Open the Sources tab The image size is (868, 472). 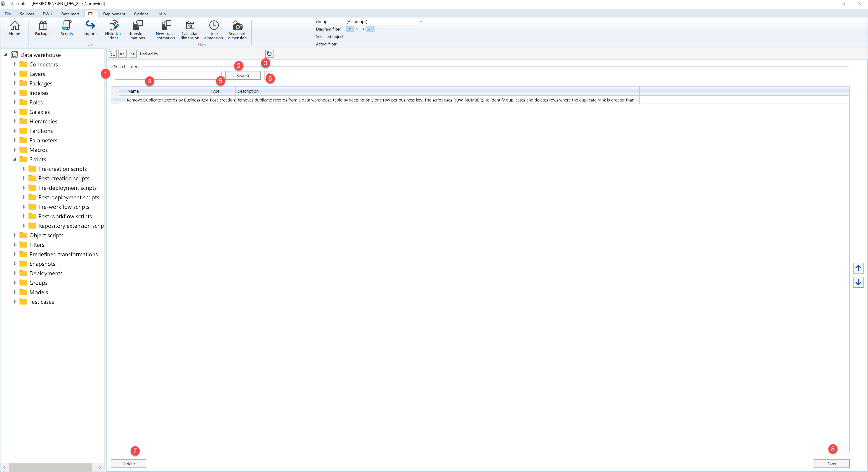pyautogui.click(x=27, y=14)
